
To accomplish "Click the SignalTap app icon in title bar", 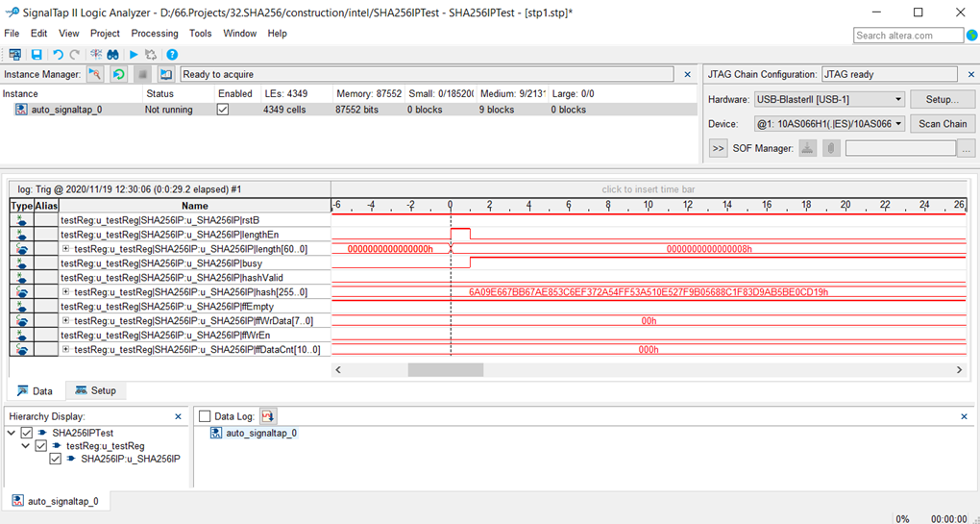I will point(12,12).
